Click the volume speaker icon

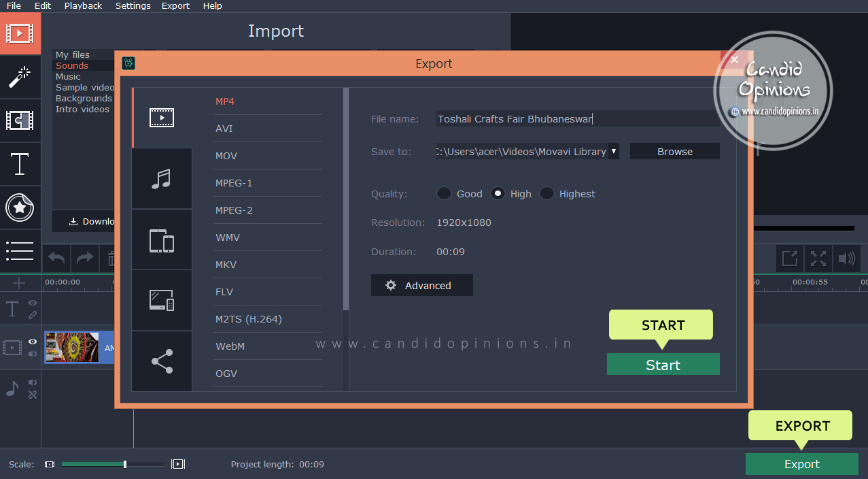847,259
